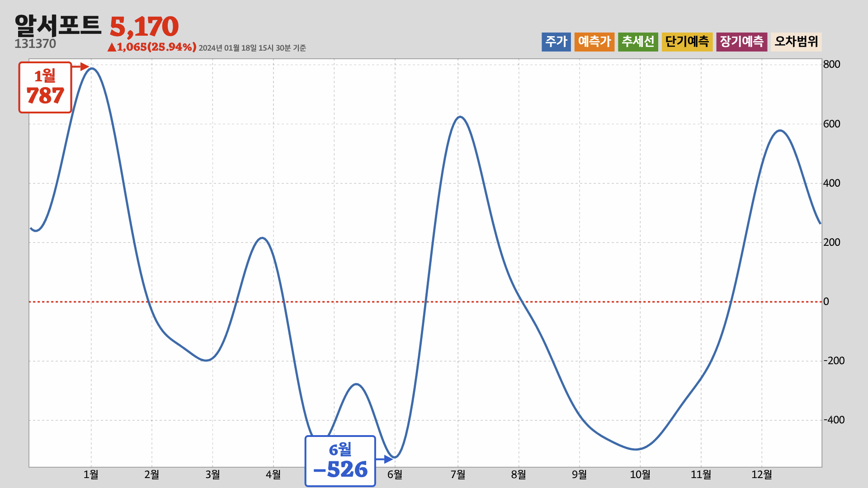Screen dimensions: 868x488
Task: Click the 1월 x-axis label
Action: point(91,474)
